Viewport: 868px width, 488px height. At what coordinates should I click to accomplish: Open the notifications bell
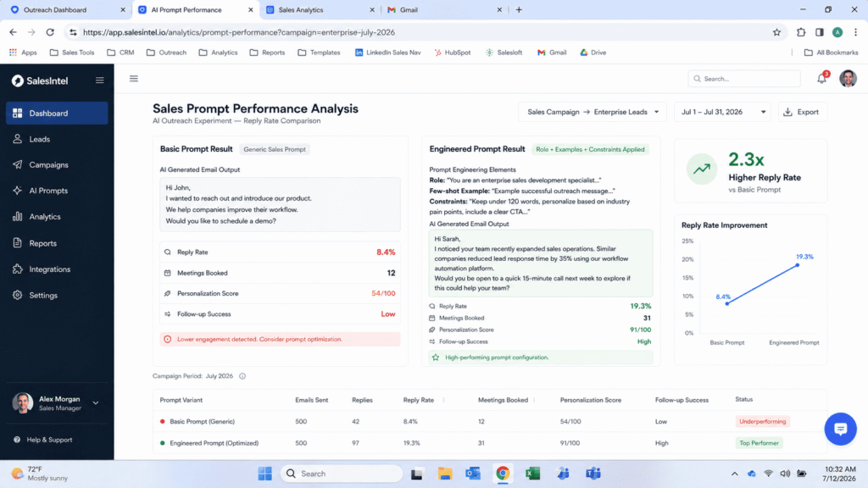[821, 79]
